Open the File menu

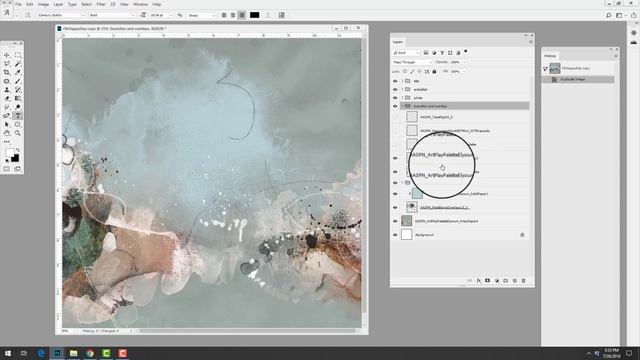18,4
